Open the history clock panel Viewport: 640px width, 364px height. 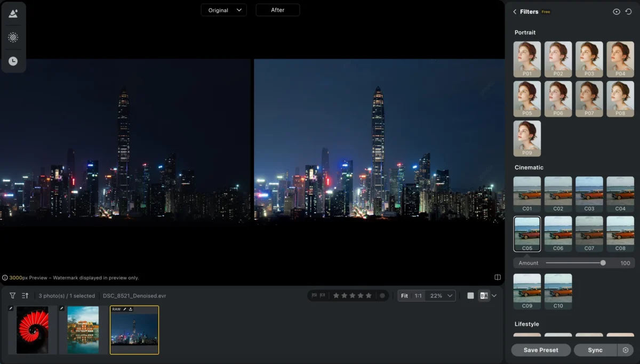coord(13,61)
